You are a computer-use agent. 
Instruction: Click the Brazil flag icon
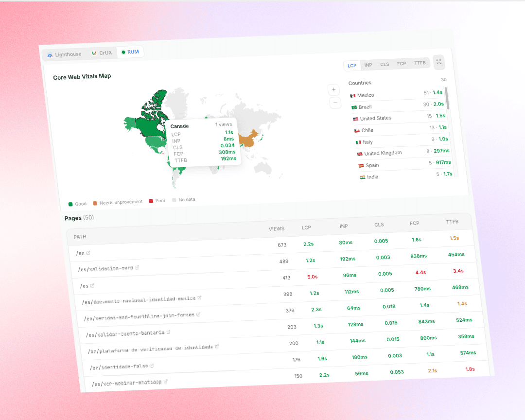[354, 107]
